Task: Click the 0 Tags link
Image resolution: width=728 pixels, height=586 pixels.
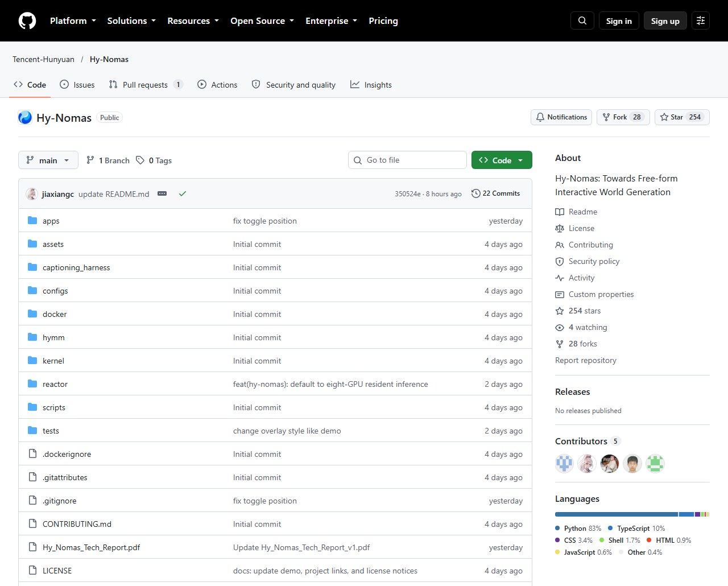Action: 154,160
